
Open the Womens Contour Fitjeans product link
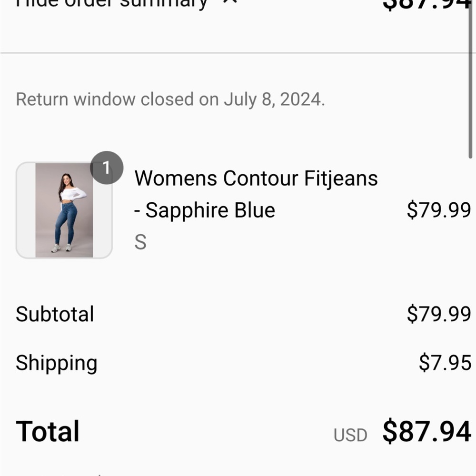pos(256,178)
